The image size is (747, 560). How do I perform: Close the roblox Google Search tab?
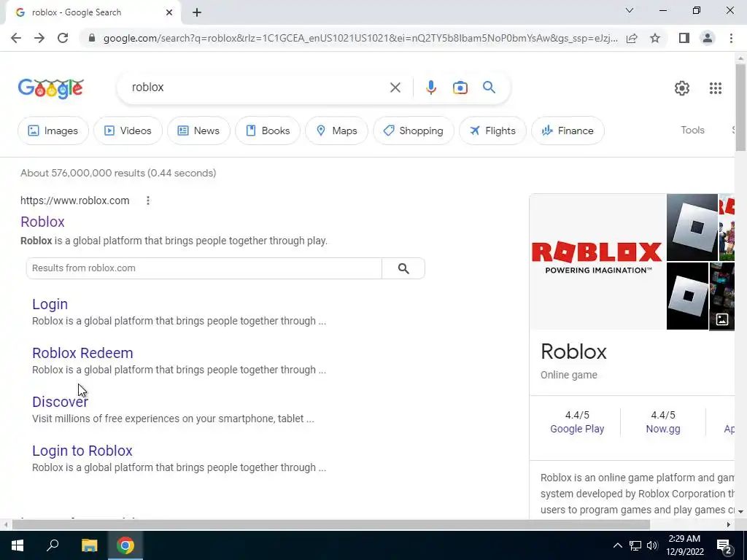click(169, 12)
